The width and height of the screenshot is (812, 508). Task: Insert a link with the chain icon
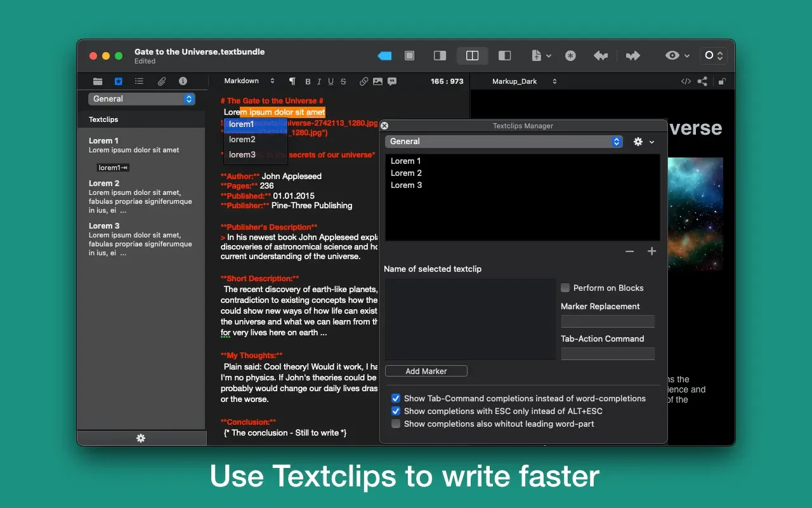(363, 81)
